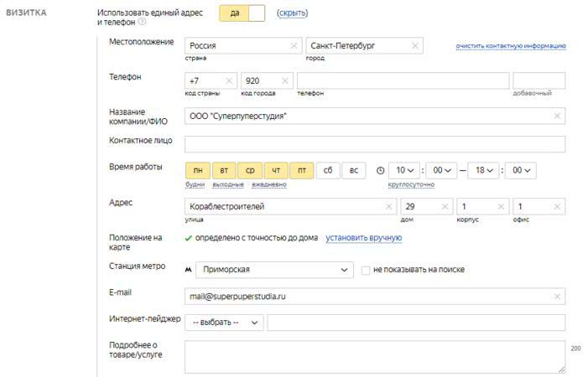Click the help icon near единый адрес
This screenshot has height=377, width=588.
(142, 22)
